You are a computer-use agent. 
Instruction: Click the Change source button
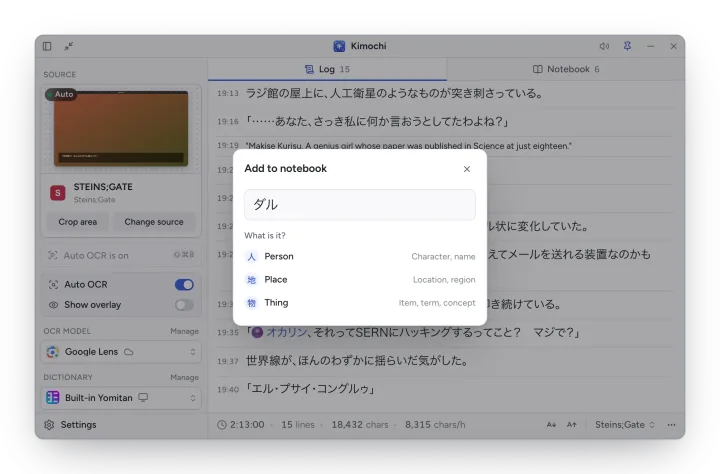(154, 222)
